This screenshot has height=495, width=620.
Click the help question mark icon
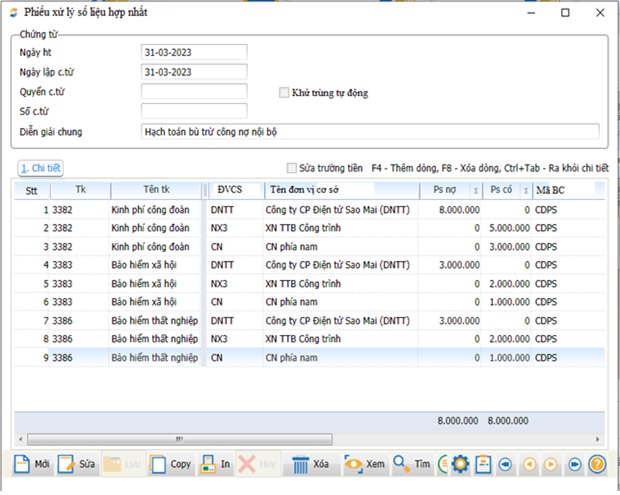(x=597, y=464)
